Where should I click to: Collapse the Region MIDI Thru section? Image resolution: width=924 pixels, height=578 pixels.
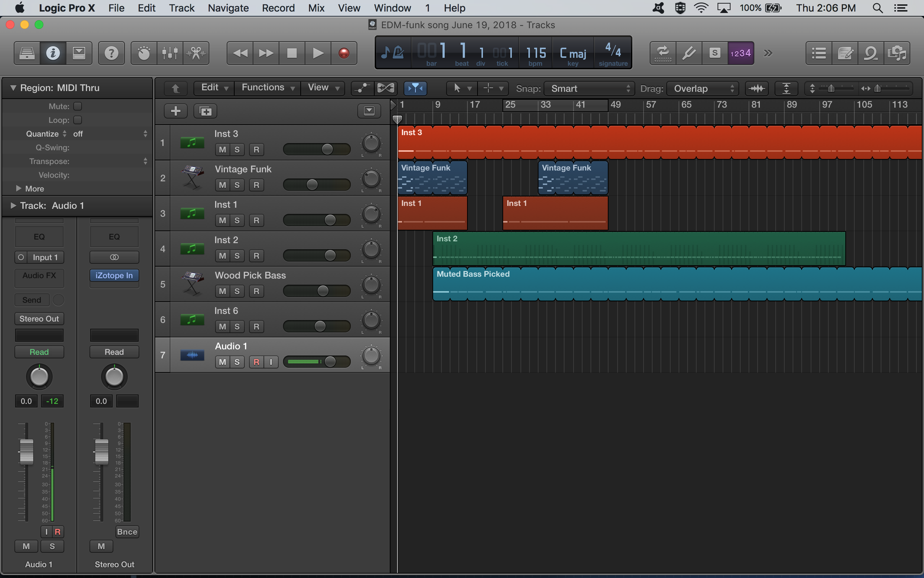click(13, 88)
